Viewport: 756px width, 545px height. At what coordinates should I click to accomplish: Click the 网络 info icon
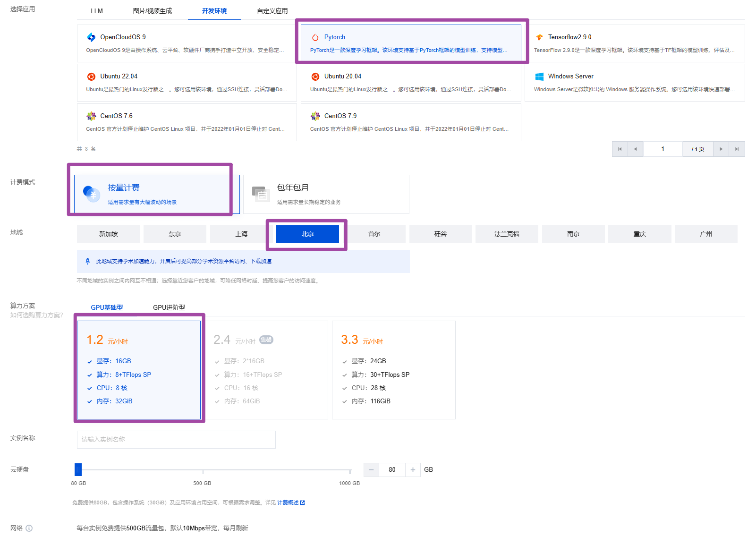(x=29, y=528)
